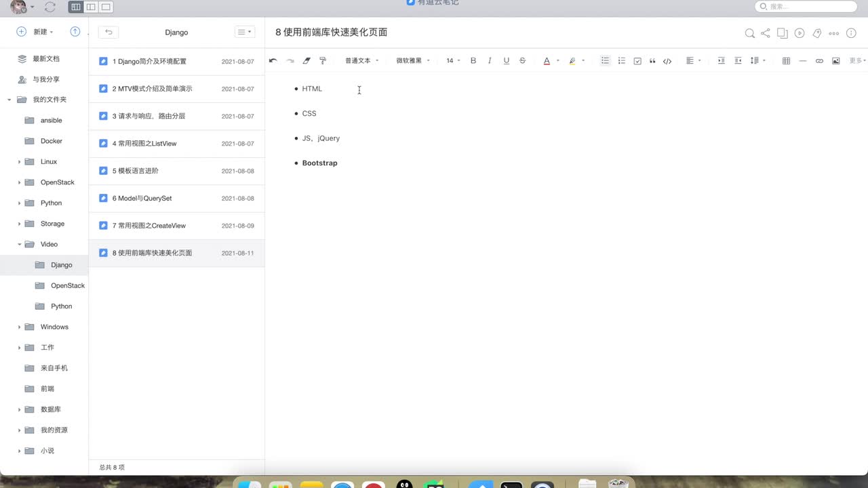This screenshot has width=868, height=488.
Task: Insert a checkbox to-do item
Action: coord(637,61)
